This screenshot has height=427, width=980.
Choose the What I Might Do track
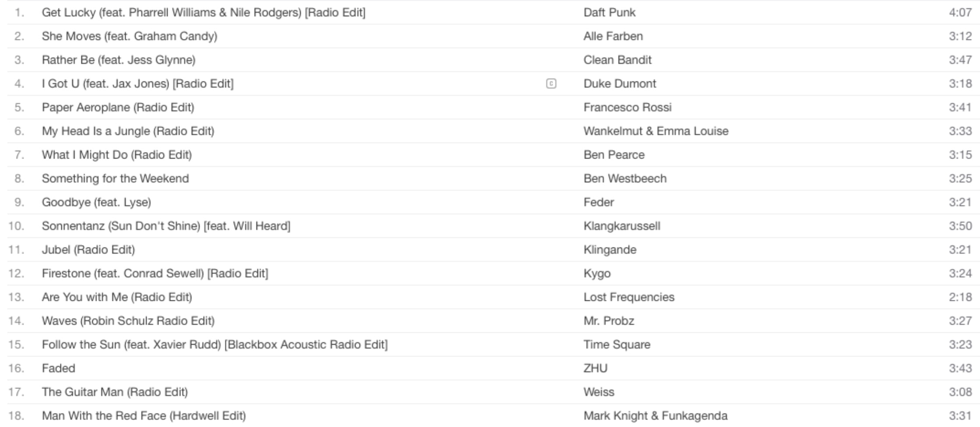point(117,155)
